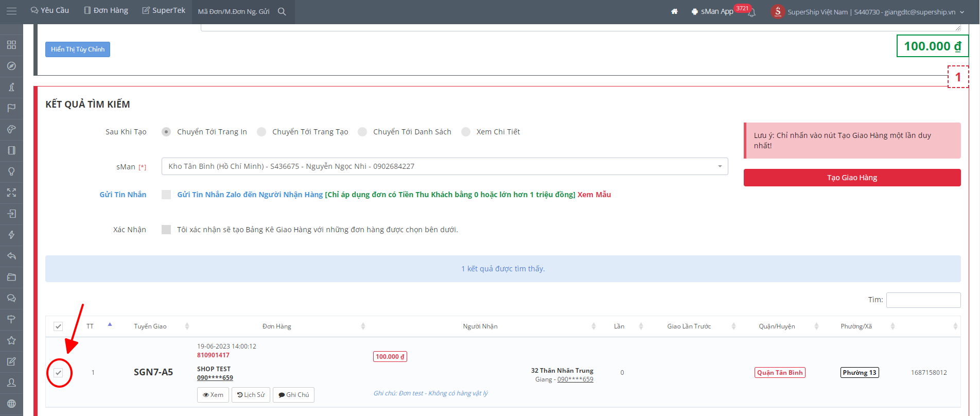Open the Đơn Hàng menu

pyautogui.click(x=106, y=10)
